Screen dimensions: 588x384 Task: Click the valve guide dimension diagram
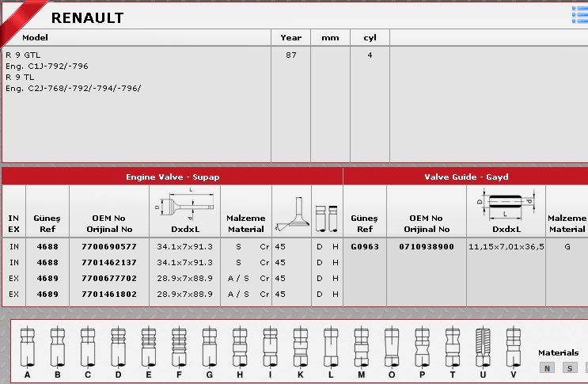[506, 204]
